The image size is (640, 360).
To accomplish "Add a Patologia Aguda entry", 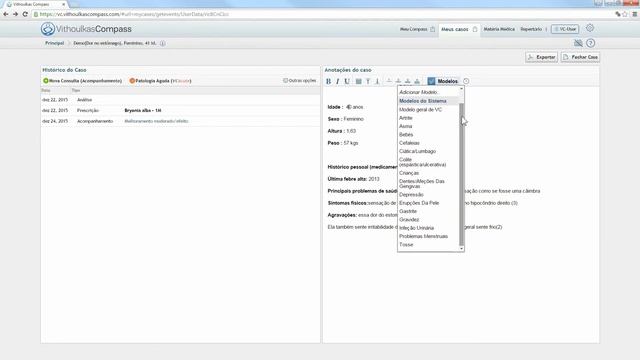I will [160, 81].
